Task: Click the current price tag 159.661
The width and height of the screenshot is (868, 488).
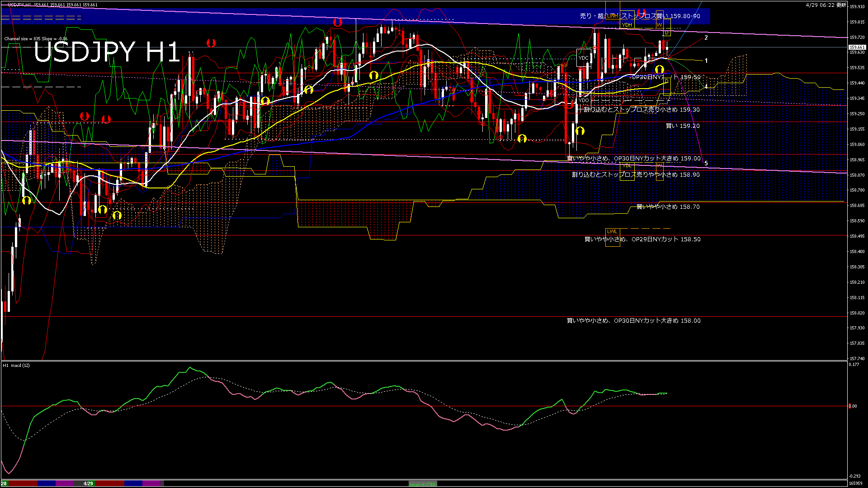Action: tap(857, 47)
